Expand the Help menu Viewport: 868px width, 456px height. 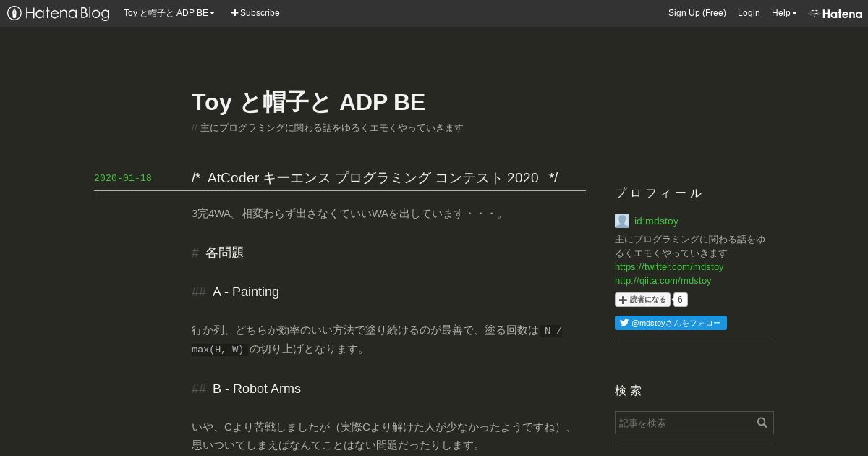tap(783, 13)
